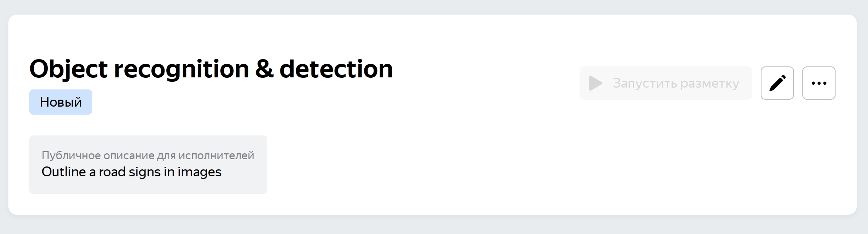Image resolution: width=868 pixels, height=234 pixels.
Task: Click the Запустить разметку button label
Action: coord(676,83)
